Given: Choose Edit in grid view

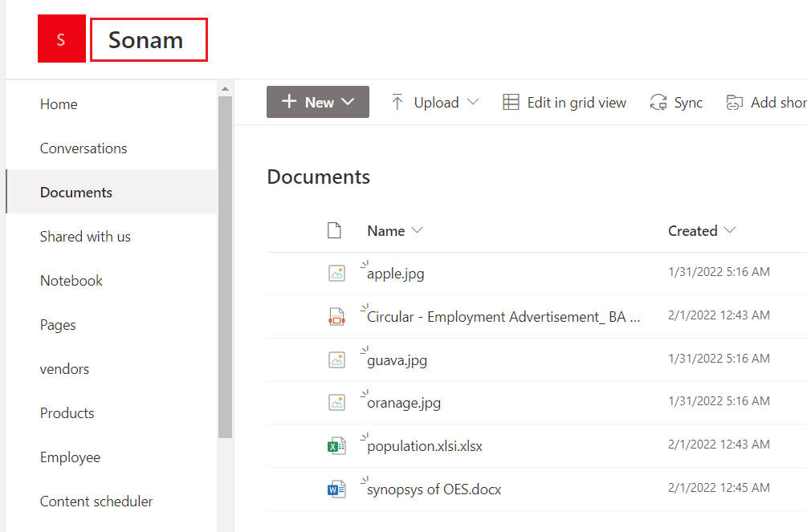Looking at the screenshot, I should 577,103.
